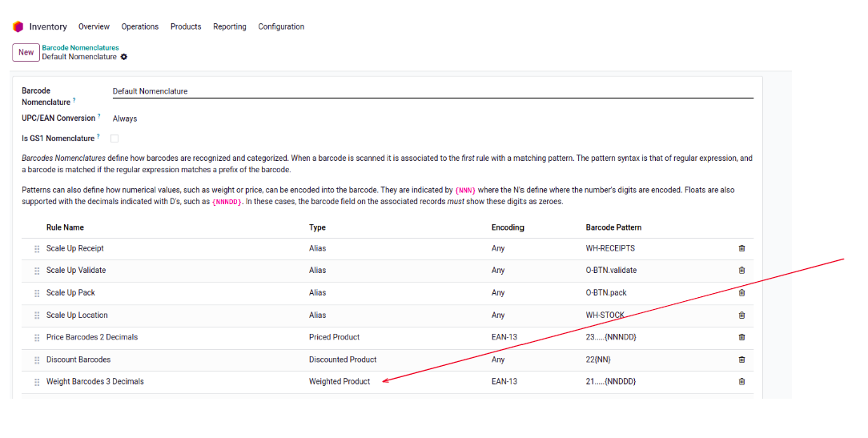
Task: Expand the Operations menu
Action: pyautogui.click(x=140, y=26)
